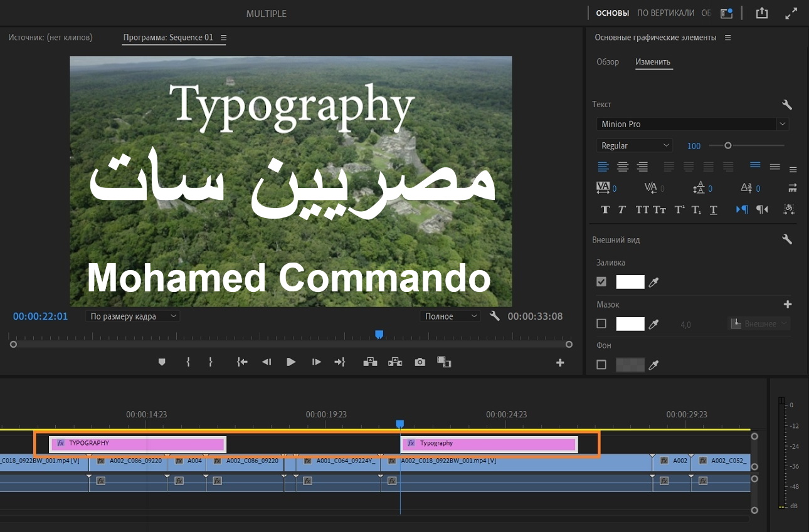Click the Lift icon in transport controls
Image resolution: width=809 pixels, height=532 pixels.
coord(370,362)
